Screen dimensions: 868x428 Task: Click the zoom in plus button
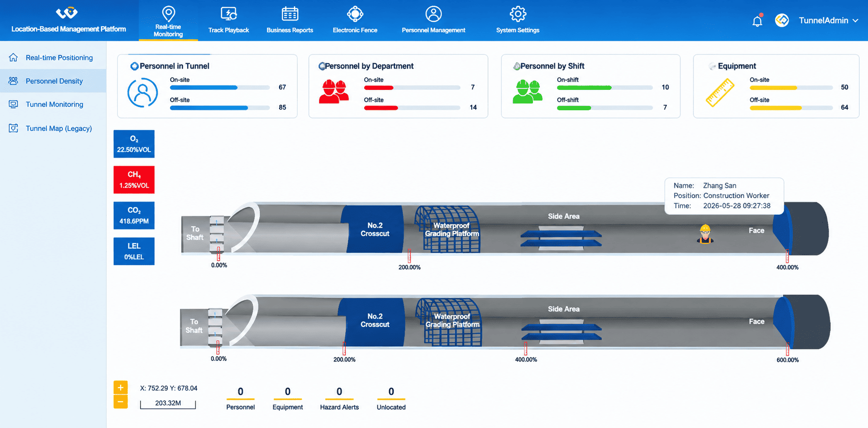coord(121,387)
